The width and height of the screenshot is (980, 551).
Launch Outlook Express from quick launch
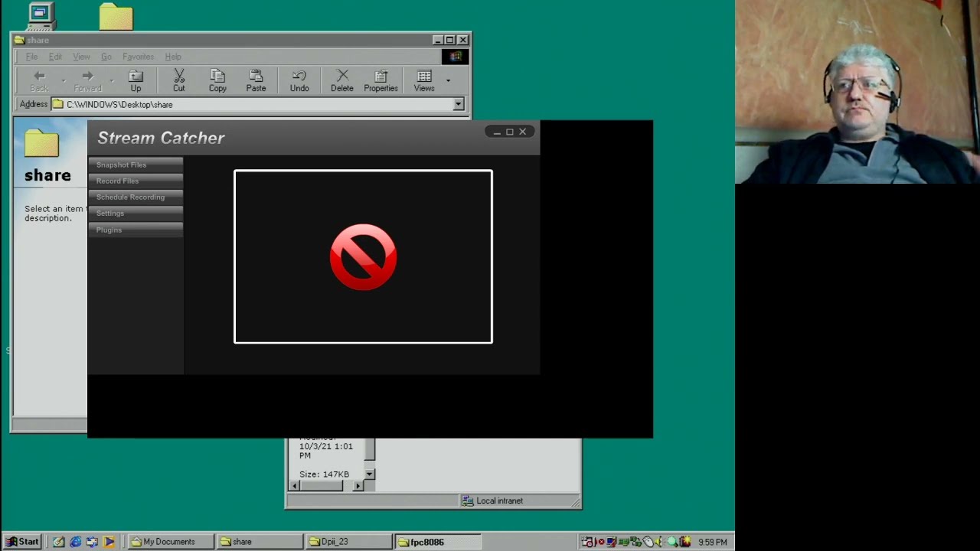point(92,542)
